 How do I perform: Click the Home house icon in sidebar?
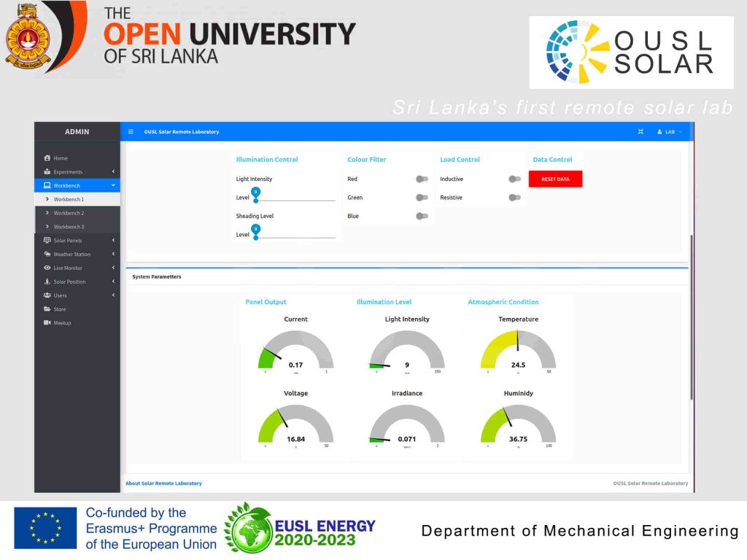coord(47,158)
